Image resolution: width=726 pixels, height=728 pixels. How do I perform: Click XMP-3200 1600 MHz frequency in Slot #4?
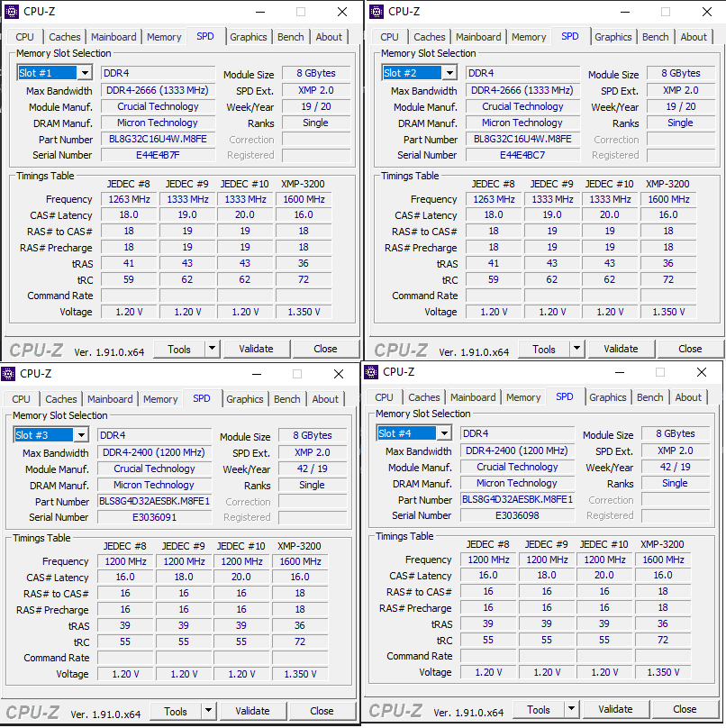click(663, 560)
